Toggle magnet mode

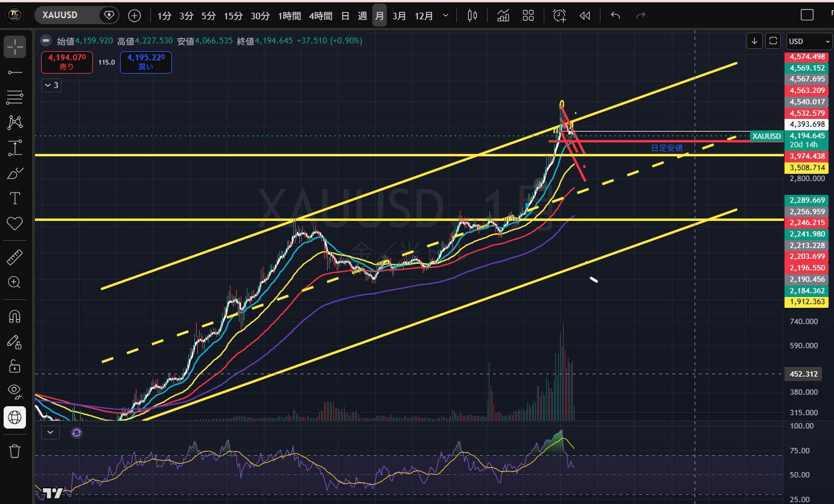(14, 316)
